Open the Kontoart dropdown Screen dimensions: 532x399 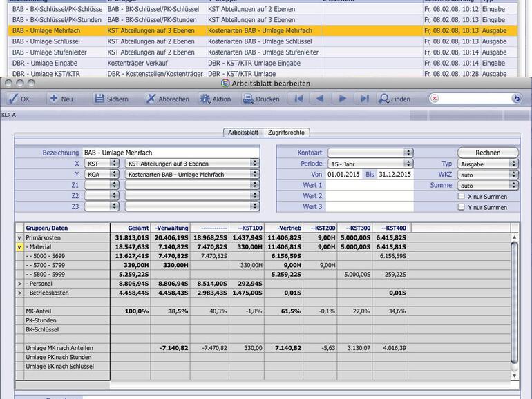coord(370,153)
